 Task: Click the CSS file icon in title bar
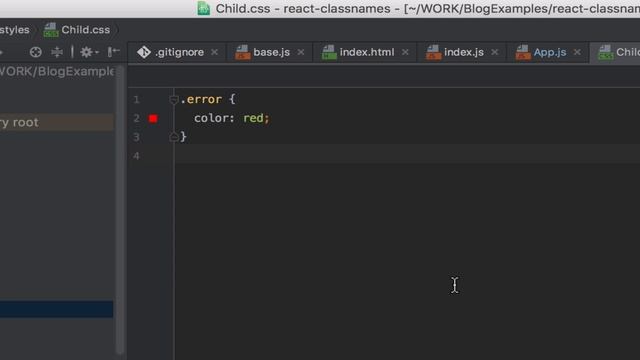[203, 9]
